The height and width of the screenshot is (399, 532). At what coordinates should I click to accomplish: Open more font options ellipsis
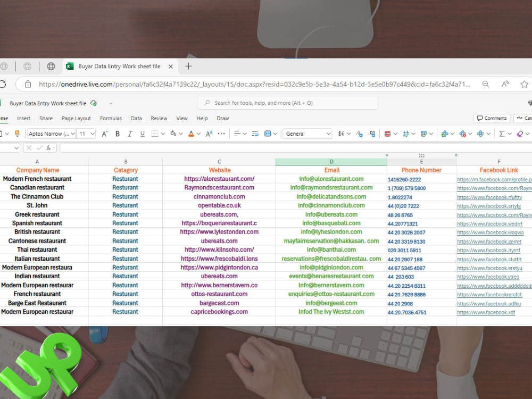(x=221, y=134)
